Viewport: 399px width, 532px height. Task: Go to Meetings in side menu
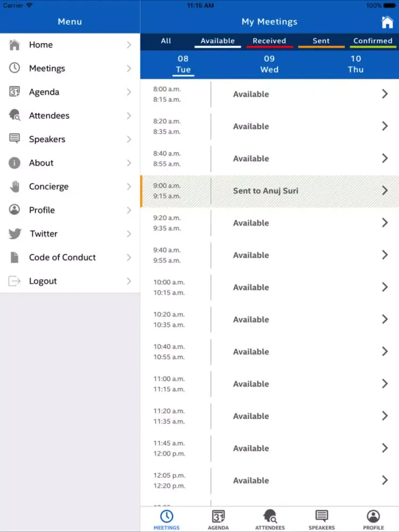click(x=47, y=69)
